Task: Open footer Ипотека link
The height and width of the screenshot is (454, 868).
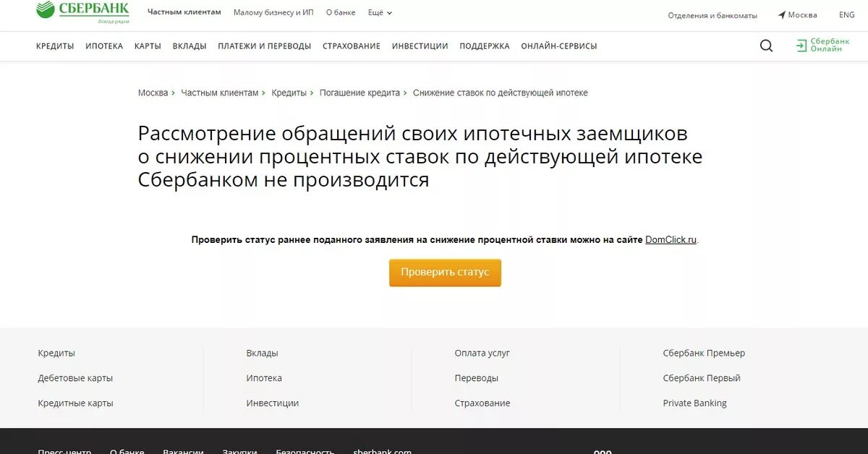Action: tap(264, 378)
